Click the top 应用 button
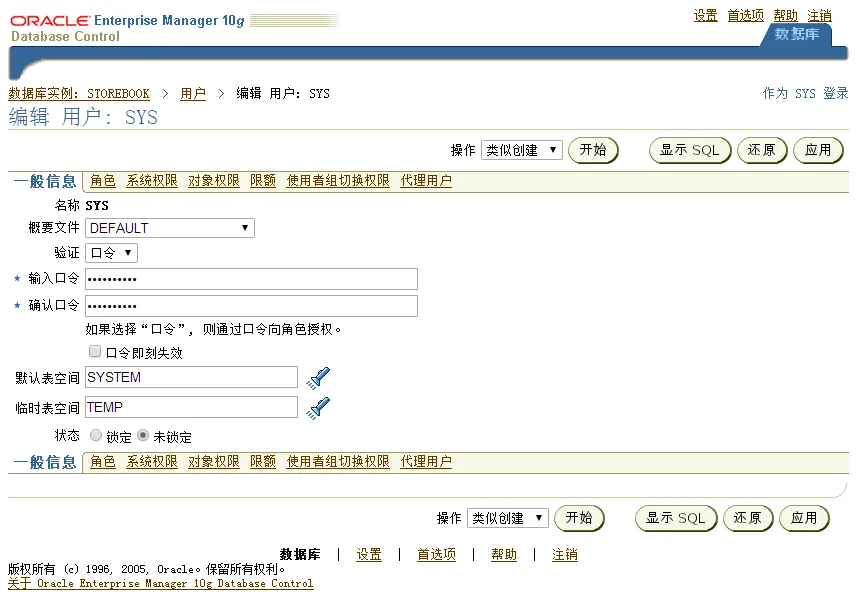This screenshot has width=857, height=598. [x=818, y=150]
